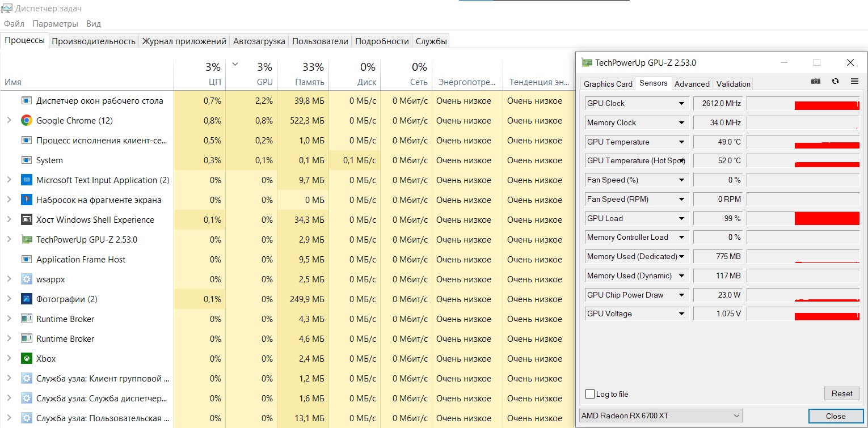Click the GPU-Z refresh sensors icon
The width and height of the screenshot is (868, 428).
pyautogui.click(x=835, y=81)
